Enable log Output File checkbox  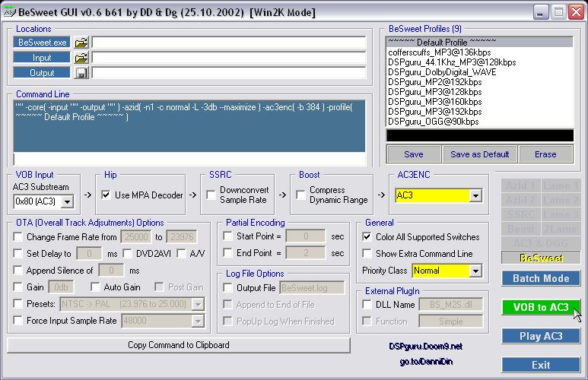coord(227,288)
